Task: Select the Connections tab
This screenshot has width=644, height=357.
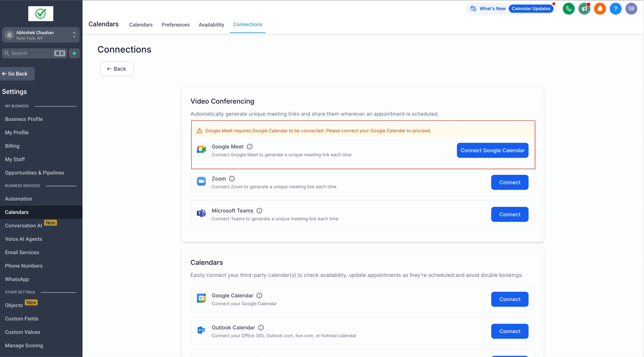Action: tap(248, 24)
